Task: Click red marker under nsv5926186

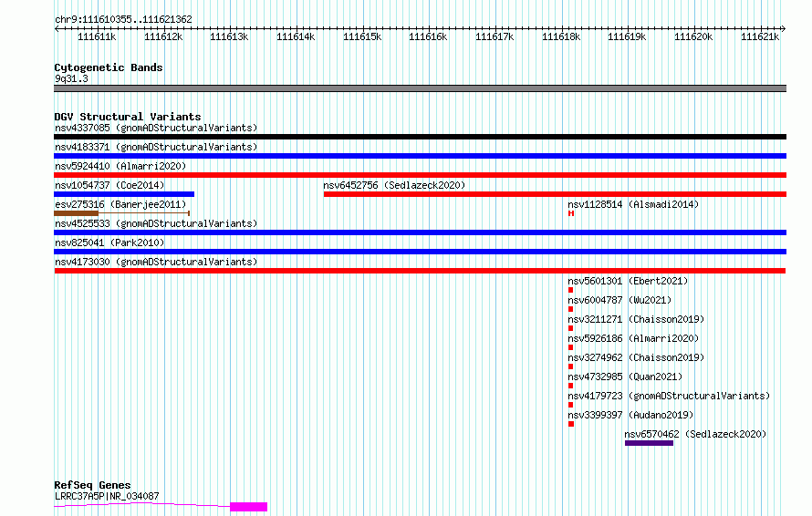Action: coord(570,347)
